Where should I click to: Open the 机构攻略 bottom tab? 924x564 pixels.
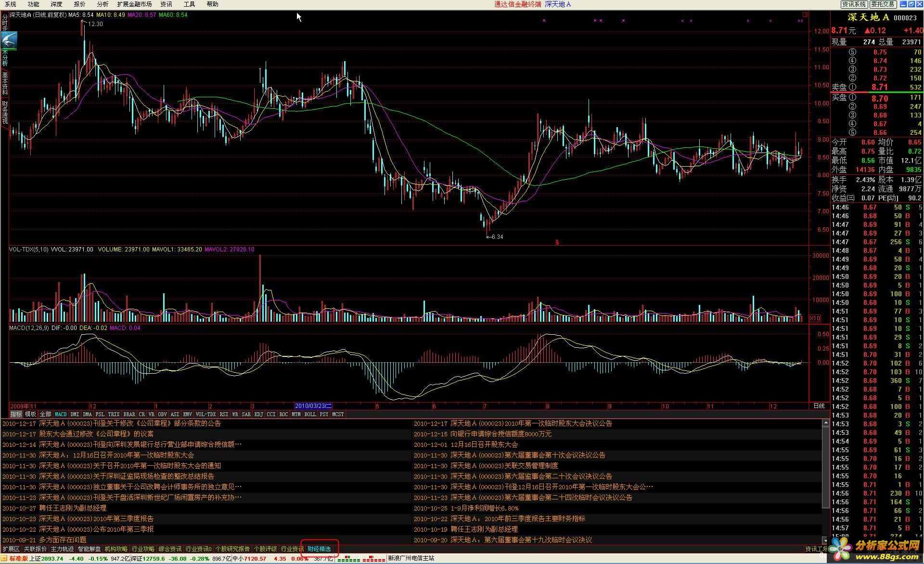(116, 549)
